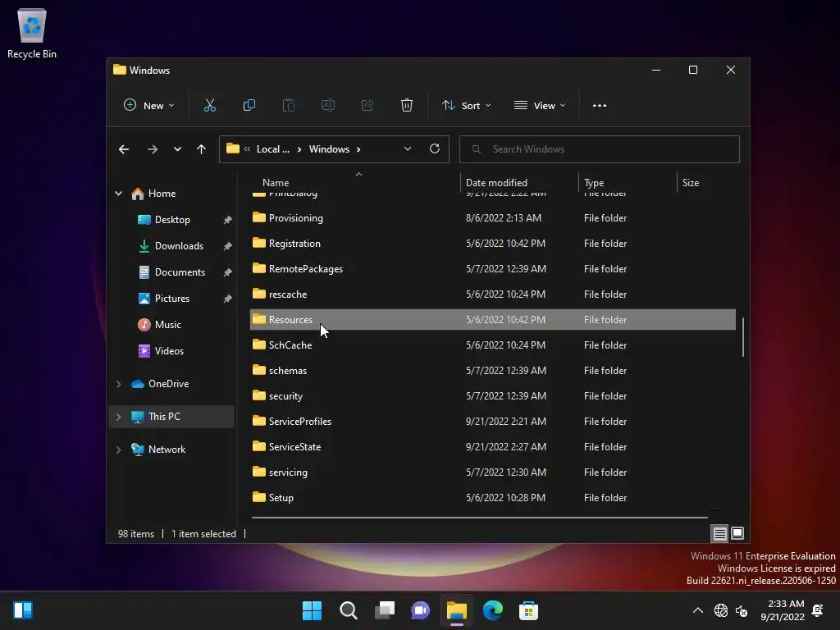
Task: Click the network globe tray icon
Action: coord(721,610)
